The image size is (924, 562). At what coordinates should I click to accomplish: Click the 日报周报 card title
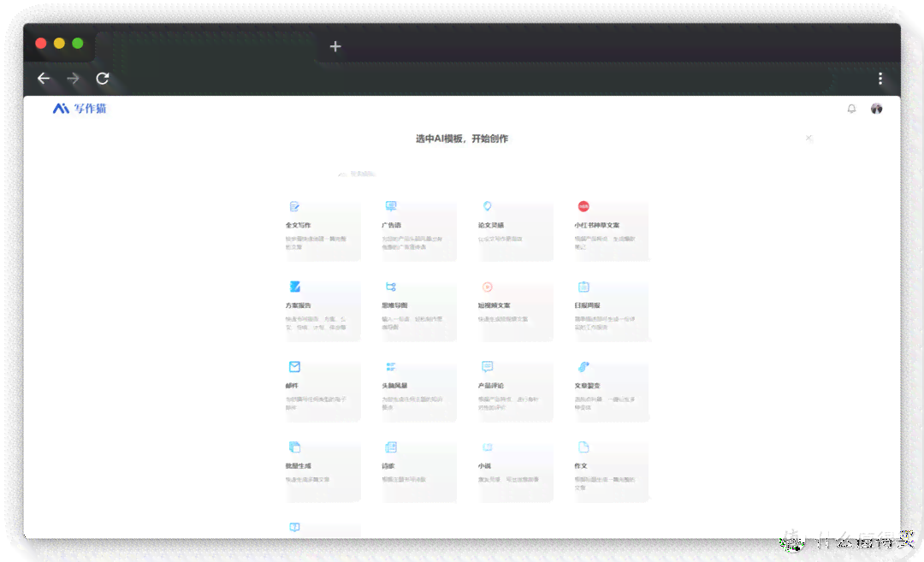[x=588, y=305]
